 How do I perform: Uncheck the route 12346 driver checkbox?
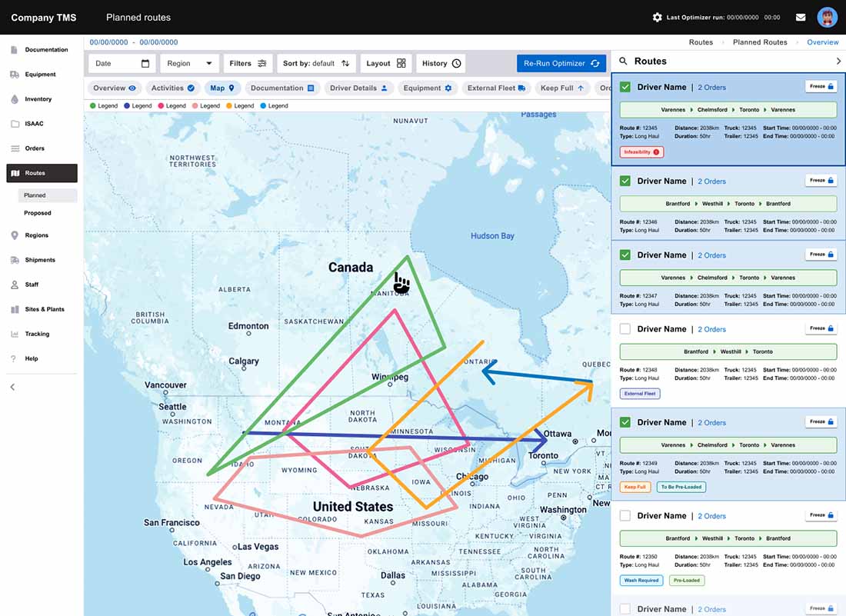pos(625,181)
